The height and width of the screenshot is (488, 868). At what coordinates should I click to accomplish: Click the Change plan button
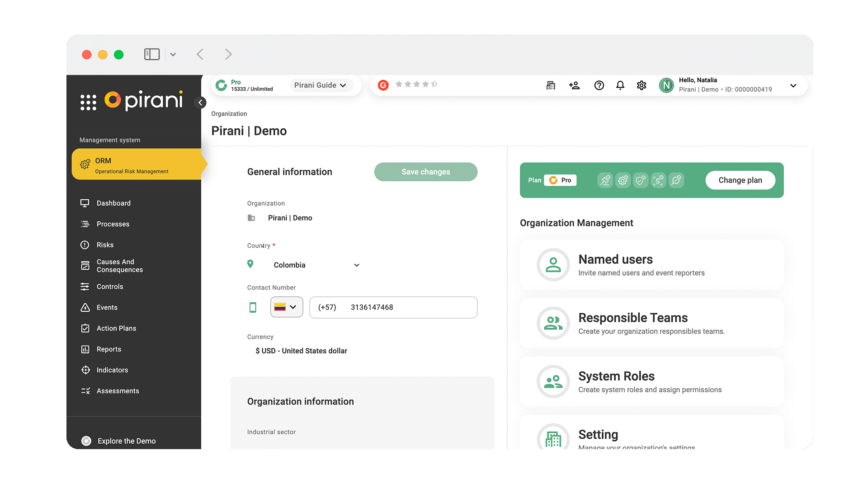pyautogui.click(x=740, y=180)
